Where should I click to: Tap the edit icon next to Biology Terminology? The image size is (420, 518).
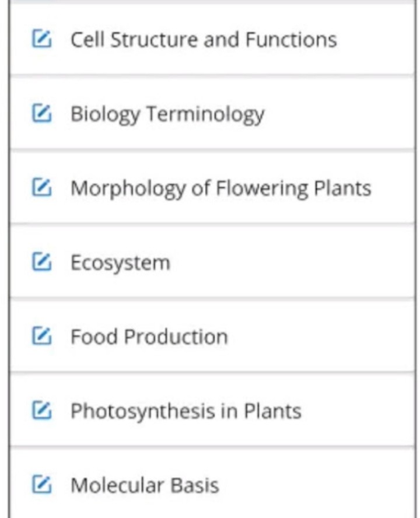(x=41, y=113)
